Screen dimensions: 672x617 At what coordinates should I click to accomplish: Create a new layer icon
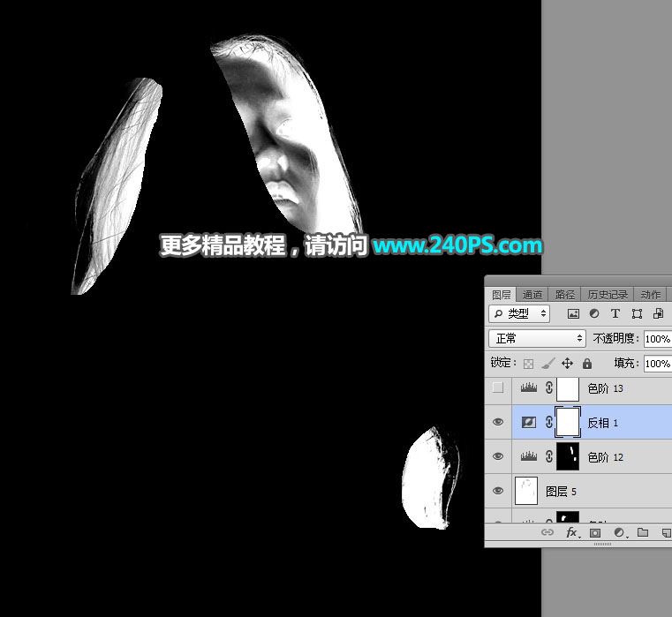tap(667, 532)
